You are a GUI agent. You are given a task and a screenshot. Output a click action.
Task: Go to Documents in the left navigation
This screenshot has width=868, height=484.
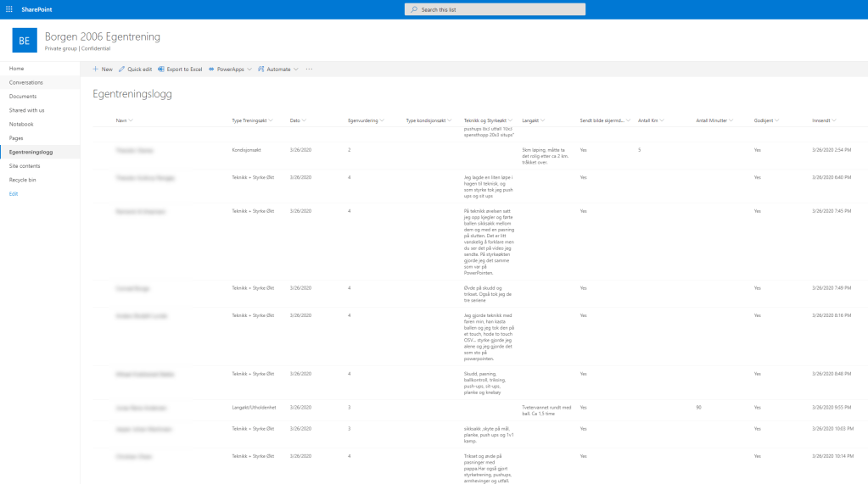(23, 97)
